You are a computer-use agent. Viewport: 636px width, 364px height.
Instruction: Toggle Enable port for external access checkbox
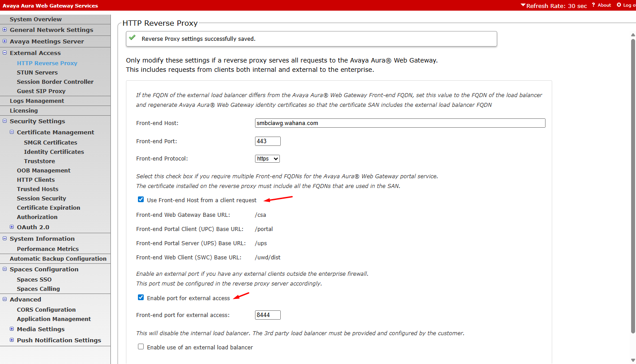pyautogui.click(x=141, y=297)
